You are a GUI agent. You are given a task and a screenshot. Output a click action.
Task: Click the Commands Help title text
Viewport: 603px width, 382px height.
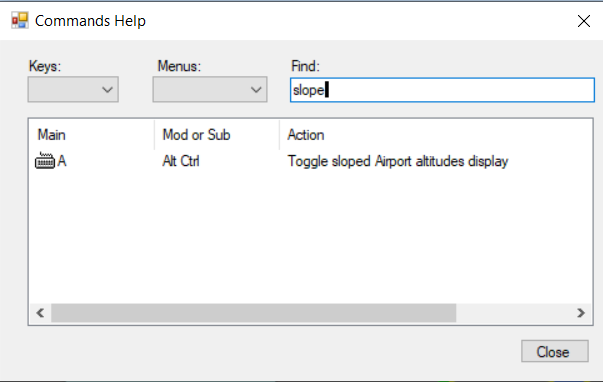[x=90, y=21]
